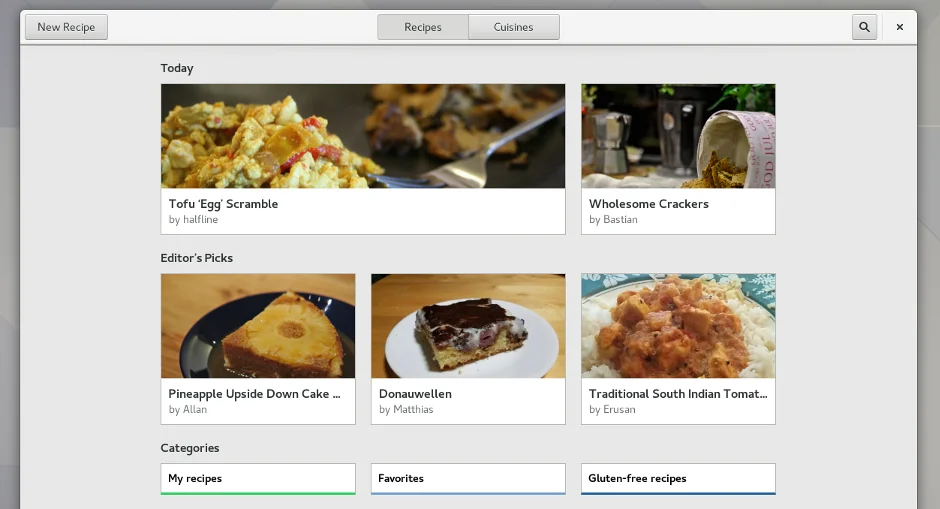
Task: Open the Pineapple Upside Down Cake image
Action: pos(258,326)
